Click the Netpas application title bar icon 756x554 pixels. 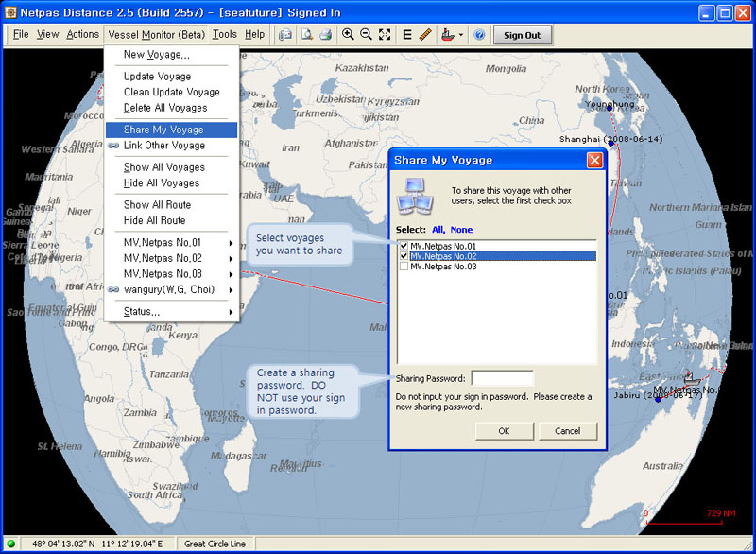click(x=9, y=12)
